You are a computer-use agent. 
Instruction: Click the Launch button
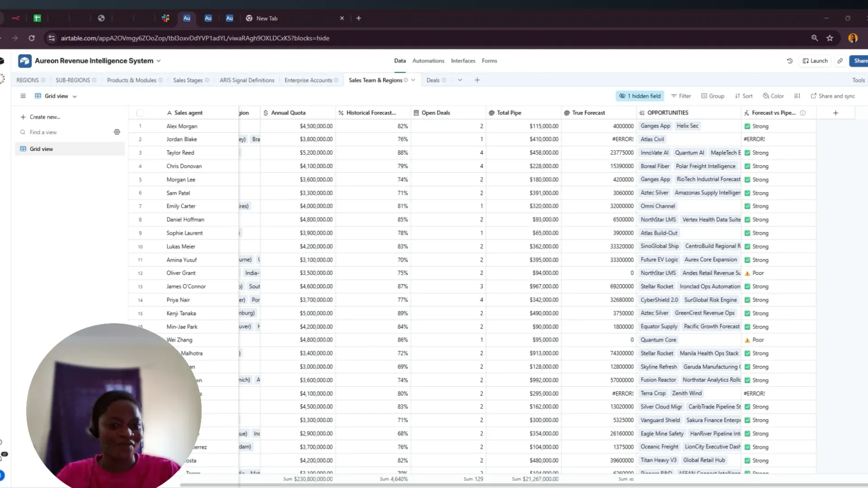pyautogui.click(x=815, y=61)
